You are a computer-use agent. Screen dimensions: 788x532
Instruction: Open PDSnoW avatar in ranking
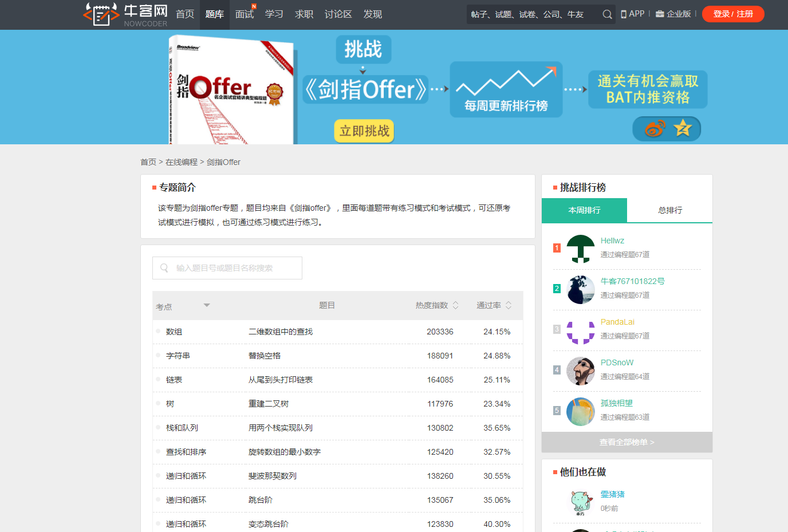click(x=581, y=371)
